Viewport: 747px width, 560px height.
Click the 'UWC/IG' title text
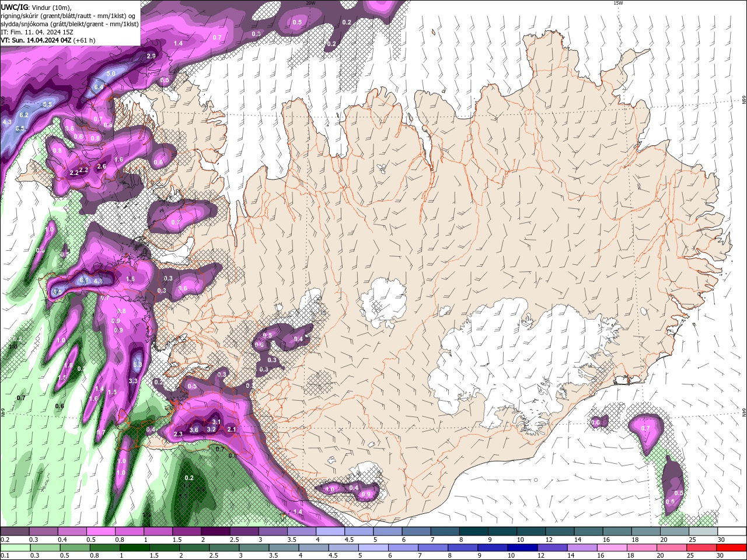click(15, 7)
